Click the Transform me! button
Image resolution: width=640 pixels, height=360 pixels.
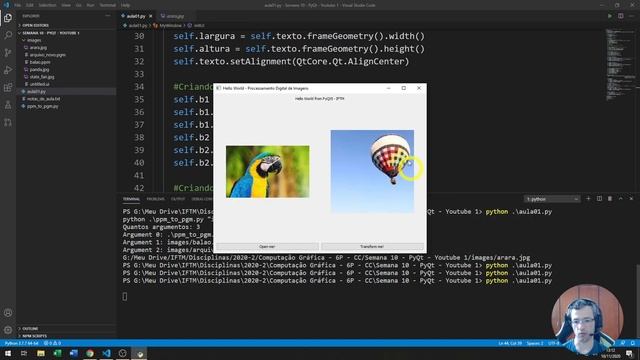[x=372, y=247]
